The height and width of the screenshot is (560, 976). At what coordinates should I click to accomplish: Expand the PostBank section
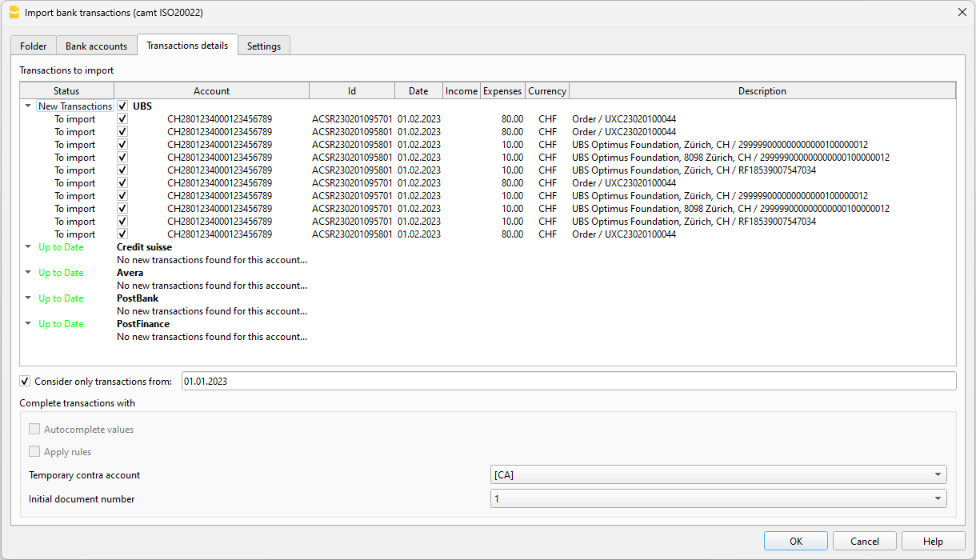click(x=28, y=298)
